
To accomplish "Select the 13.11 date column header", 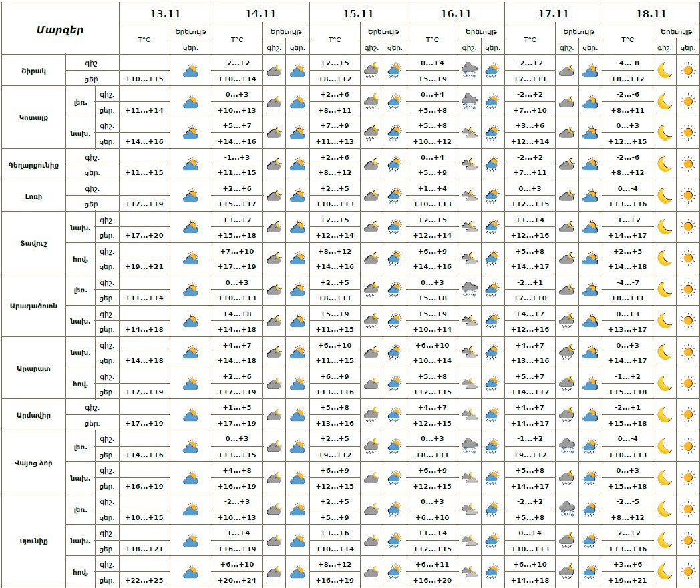I will (166, 13).
